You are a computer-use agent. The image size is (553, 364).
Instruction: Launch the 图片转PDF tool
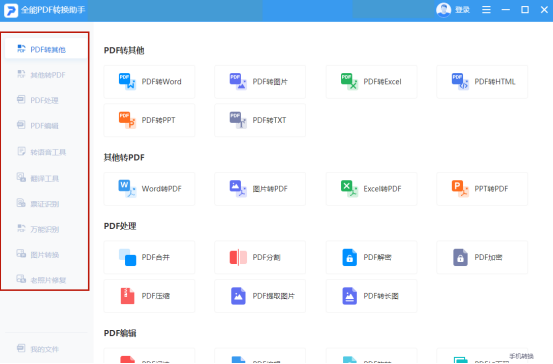(x=260, y=189)
